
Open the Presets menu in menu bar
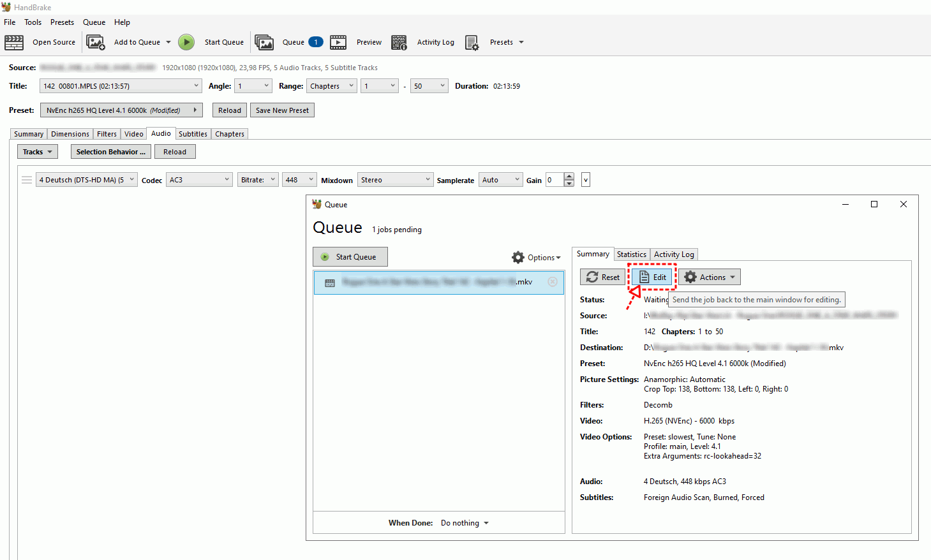click(x=62, y=22)
